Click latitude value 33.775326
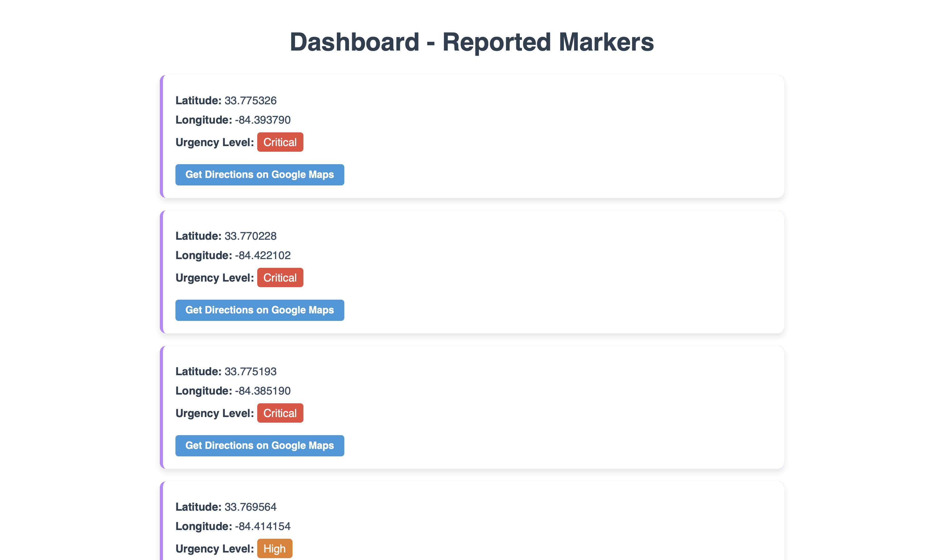The width and height of the screenshot is (944, 560). click(251, 101)
